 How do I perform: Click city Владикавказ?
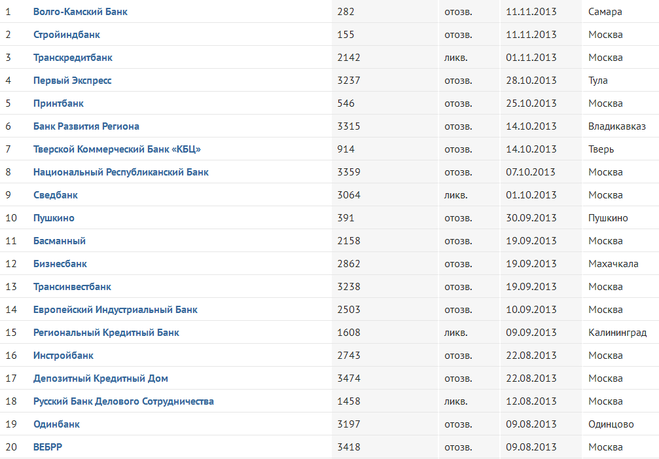(617, 127)
